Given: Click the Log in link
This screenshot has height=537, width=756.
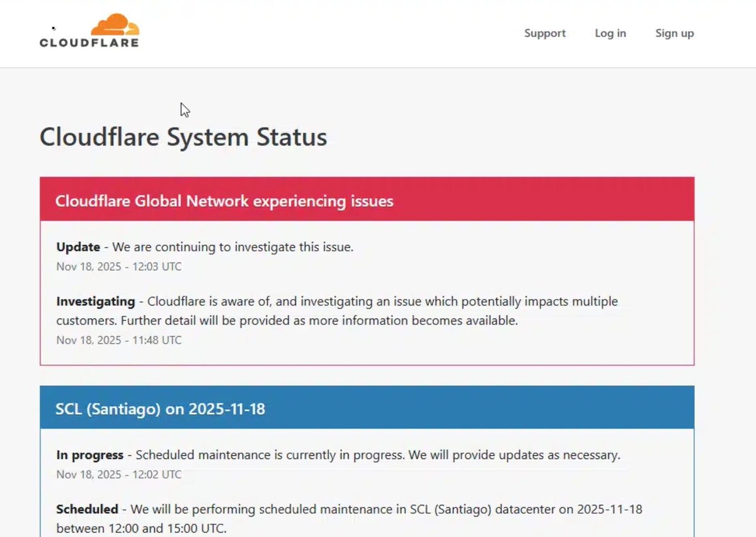Looking at the screenshot, I should pyautogui.click(x=610, y=33).
